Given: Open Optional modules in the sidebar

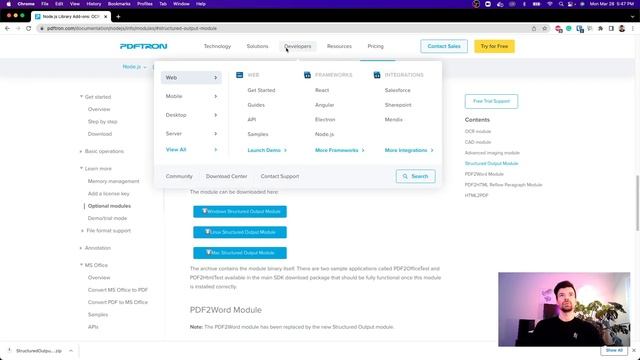Looking at the screenshot, I should 109,206.
